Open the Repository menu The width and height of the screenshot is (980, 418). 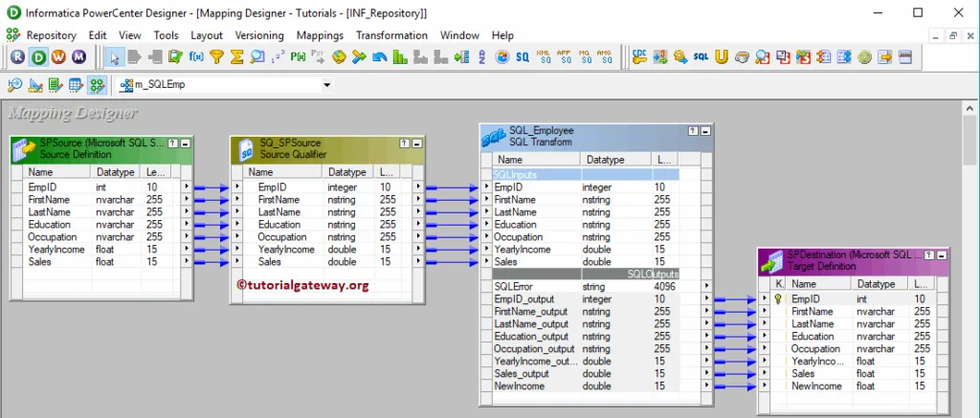(x=52, y=35)
